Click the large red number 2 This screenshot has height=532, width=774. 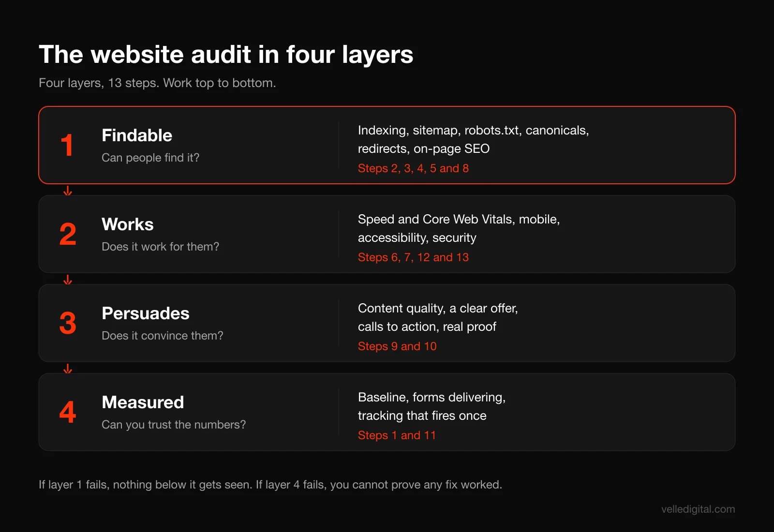pyautogui.click(x=68, y=235)
